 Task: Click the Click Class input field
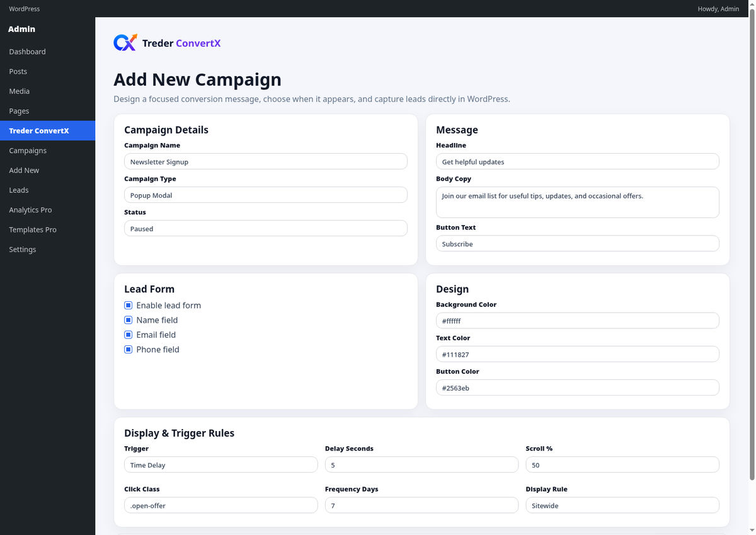[x=221, y=505]
